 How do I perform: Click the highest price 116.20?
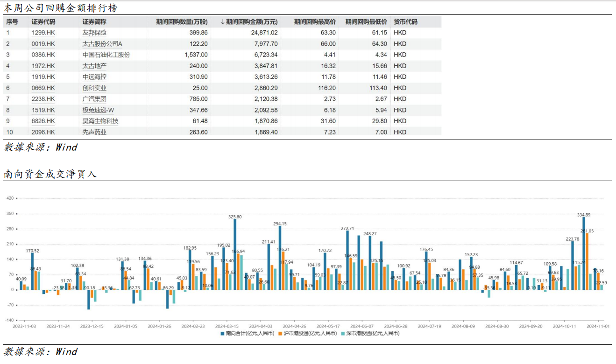point(327,88)
